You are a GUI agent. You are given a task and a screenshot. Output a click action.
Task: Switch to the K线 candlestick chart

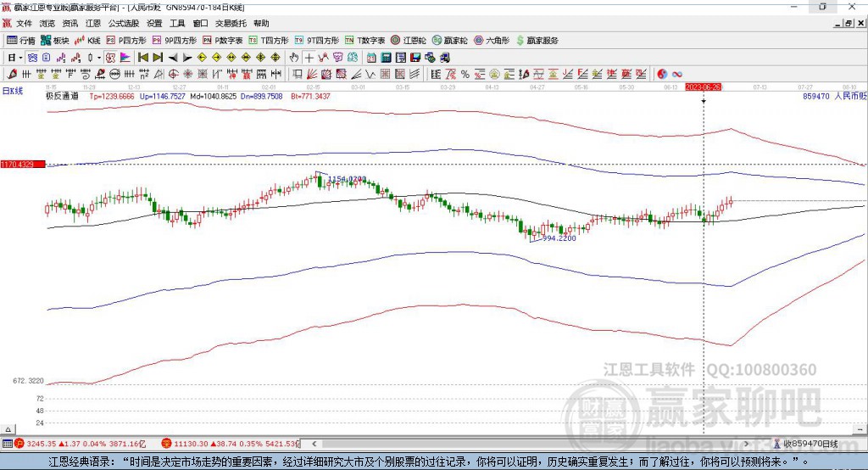(87, 41)
